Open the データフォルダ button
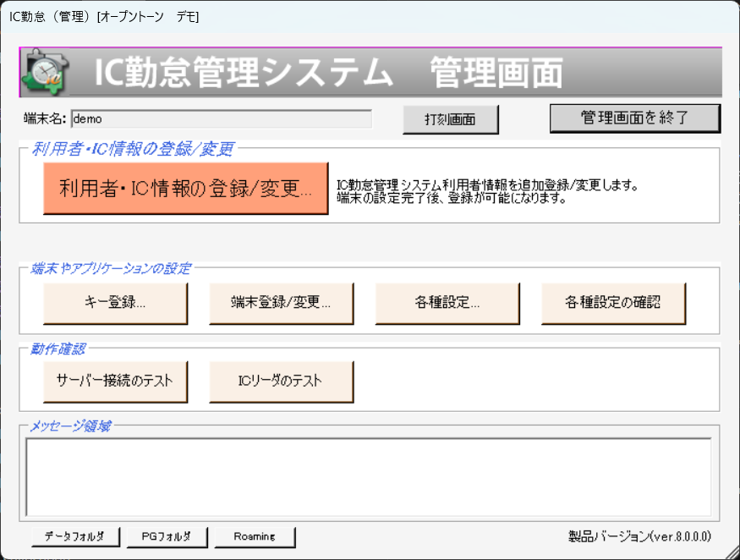The height and width of the screenshot is (560, 740). [x=75, y=537]
